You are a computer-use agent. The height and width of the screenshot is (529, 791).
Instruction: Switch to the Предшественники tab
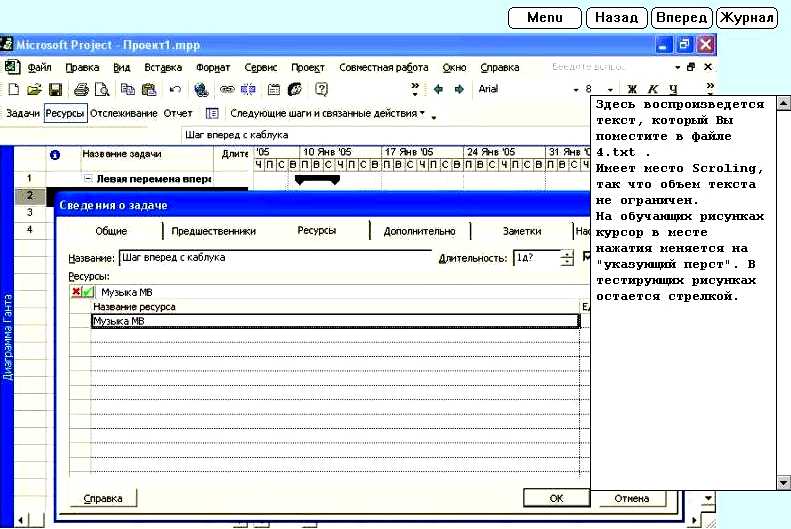(x=213, y=231)
